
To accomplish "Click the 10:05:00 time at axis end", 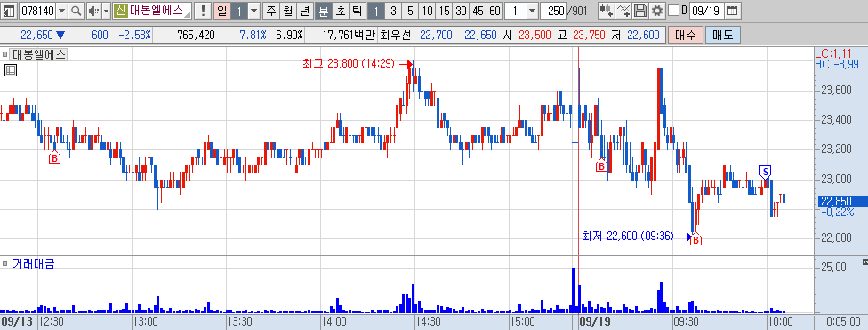I will [x=840, y=322].
